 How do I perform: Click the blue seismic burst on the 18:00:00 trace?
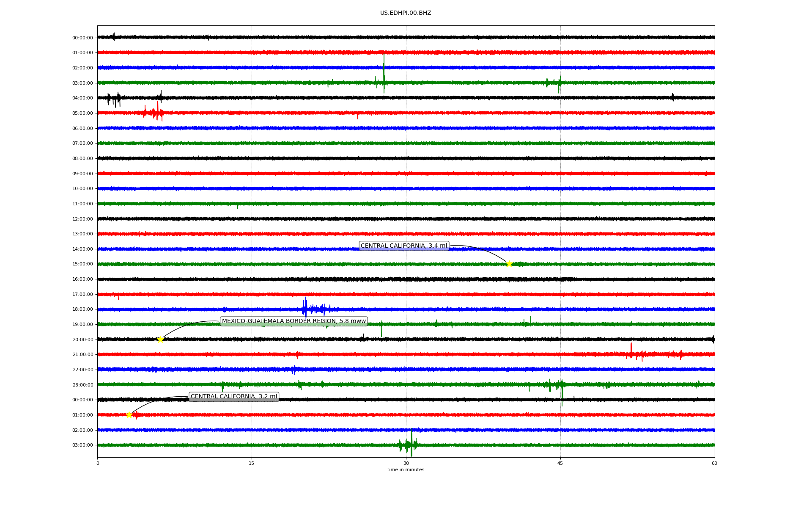[x=306, y=308]
